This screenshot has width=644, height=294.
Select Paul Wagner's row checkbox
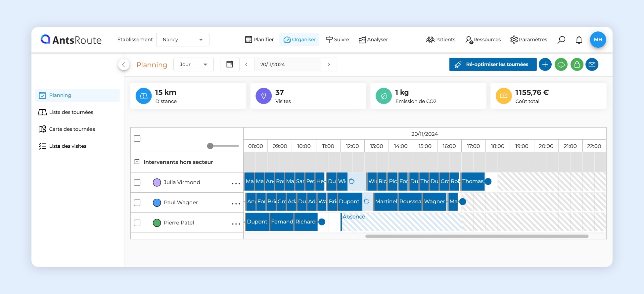point(137,203)
